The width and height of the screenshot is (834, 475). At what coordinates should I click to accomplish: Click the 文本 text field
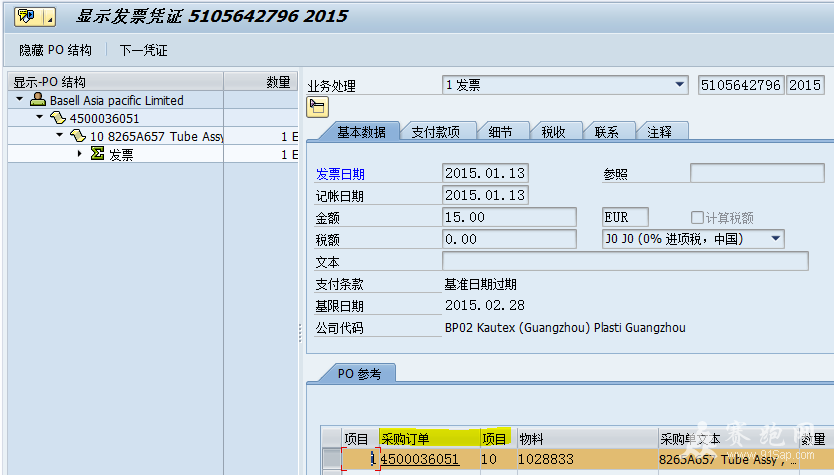pos(625,261)
